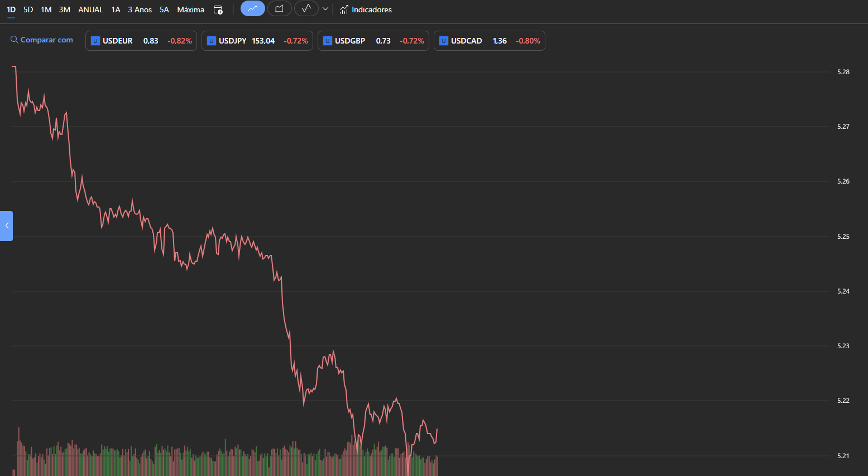Click the Indicadores chart icon
The width and height of the screenshot is (868, 476).
pos(344,9)
